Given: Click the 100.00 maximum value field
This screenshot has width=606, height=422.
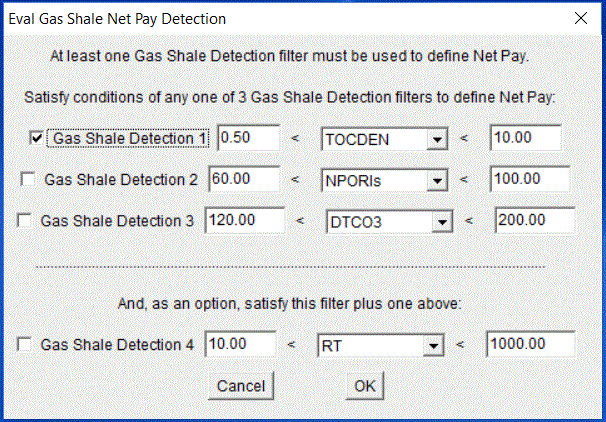Looking at the screenshot, I should pos(528,179).
